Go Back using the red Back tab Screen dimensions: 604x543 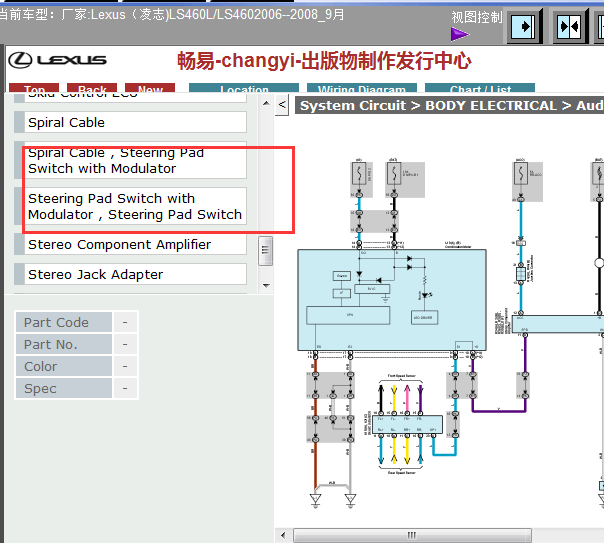pyautogui.click(x=92, y=88)
